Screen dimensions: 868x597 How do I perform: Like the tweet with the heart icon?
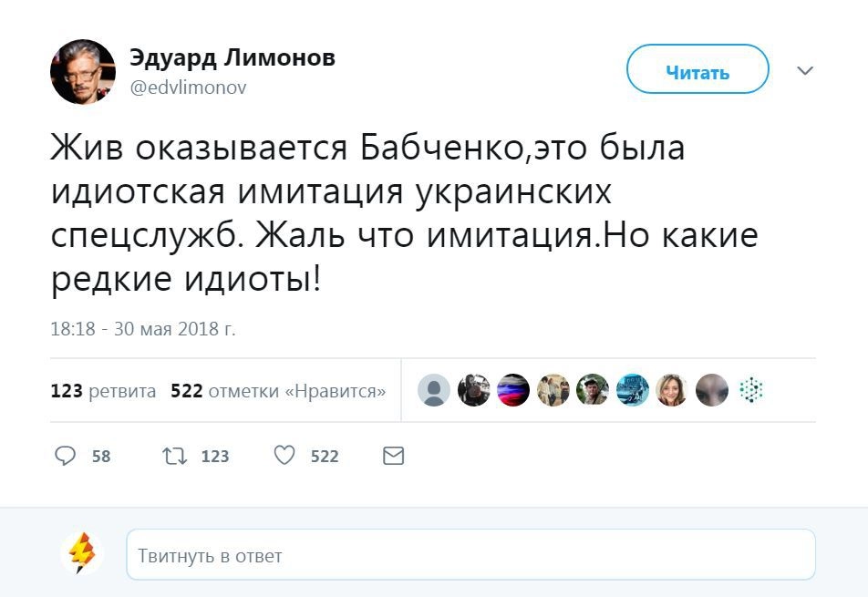coord(285,456)
